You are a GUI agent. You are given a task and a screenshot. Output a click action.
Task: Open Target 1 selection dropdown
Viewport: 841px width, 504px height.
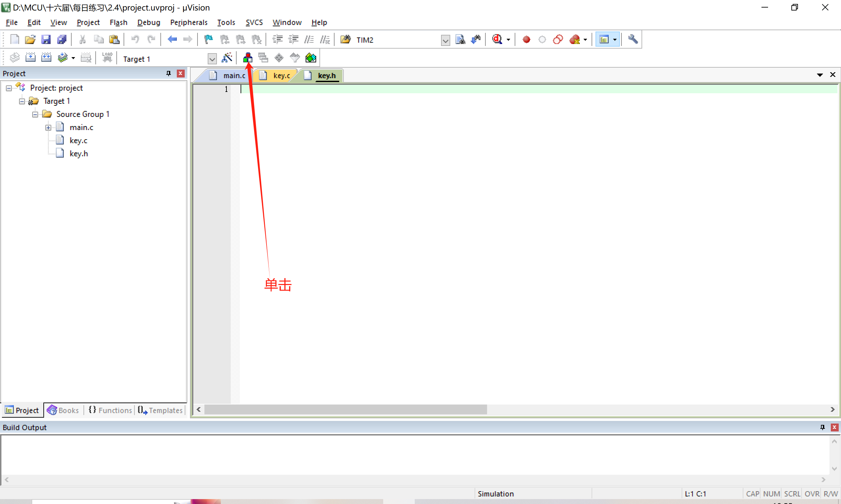[212, 59]
